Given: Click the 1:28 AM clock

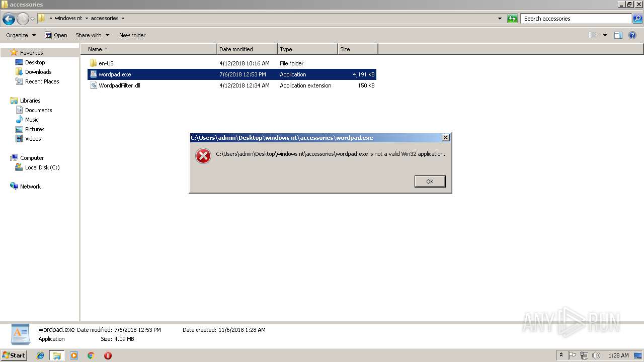Looking at the screenshot, I should point(618,355).
